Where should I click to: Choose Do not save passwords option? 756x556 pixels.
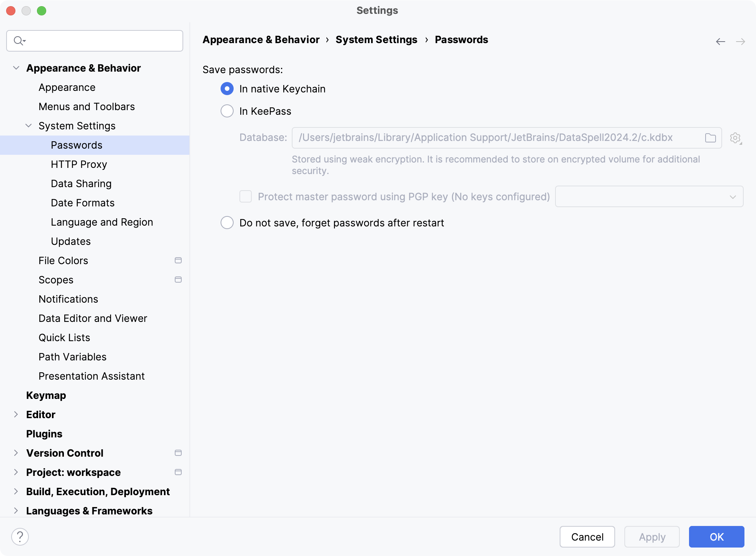tap(227, 223)
